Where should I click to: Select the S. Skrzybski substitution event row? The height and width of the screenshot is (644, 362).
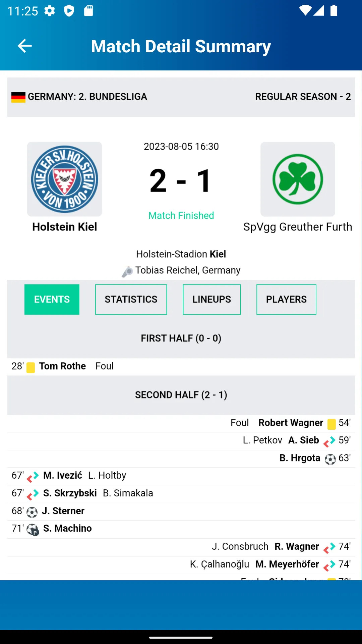tap(181, 494)
